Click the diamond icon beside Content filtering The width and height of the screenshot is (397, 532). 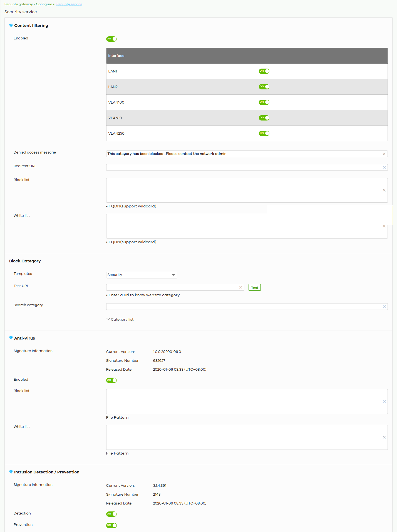(11, 26)
